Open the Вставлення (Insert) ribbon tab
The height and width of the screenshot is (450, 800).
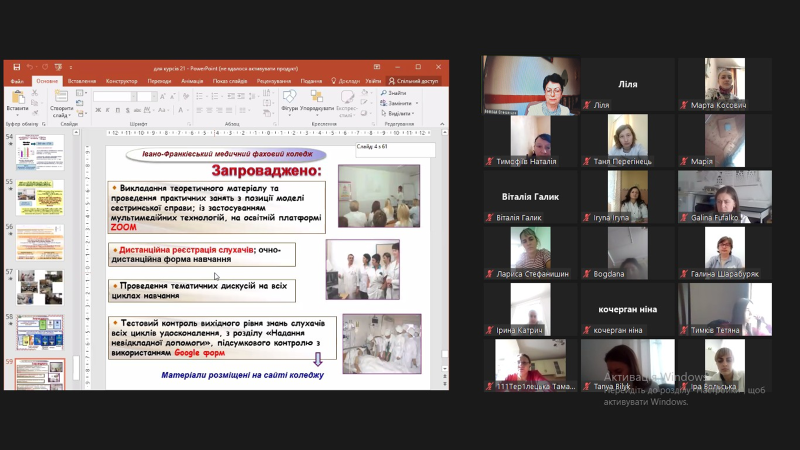[x=82, y=81]
